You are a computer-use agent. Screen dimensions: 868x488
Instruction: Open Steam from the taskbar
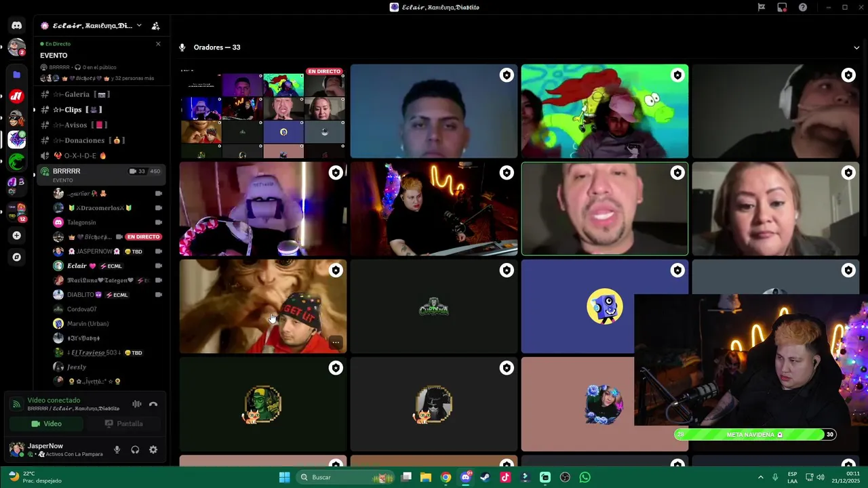485,477
